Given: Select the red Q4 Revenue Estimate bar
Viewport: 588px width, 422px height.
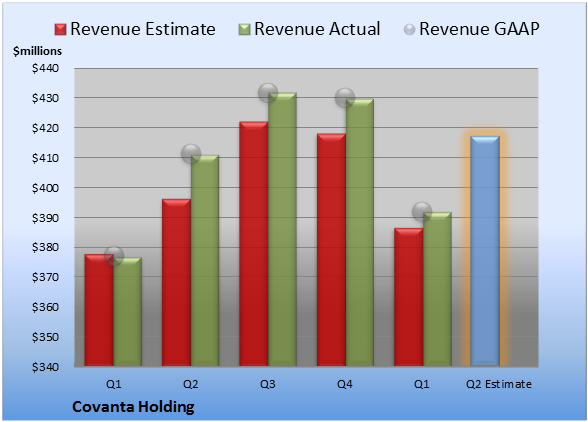Looking at the screenshot, I should coord(331,250).
